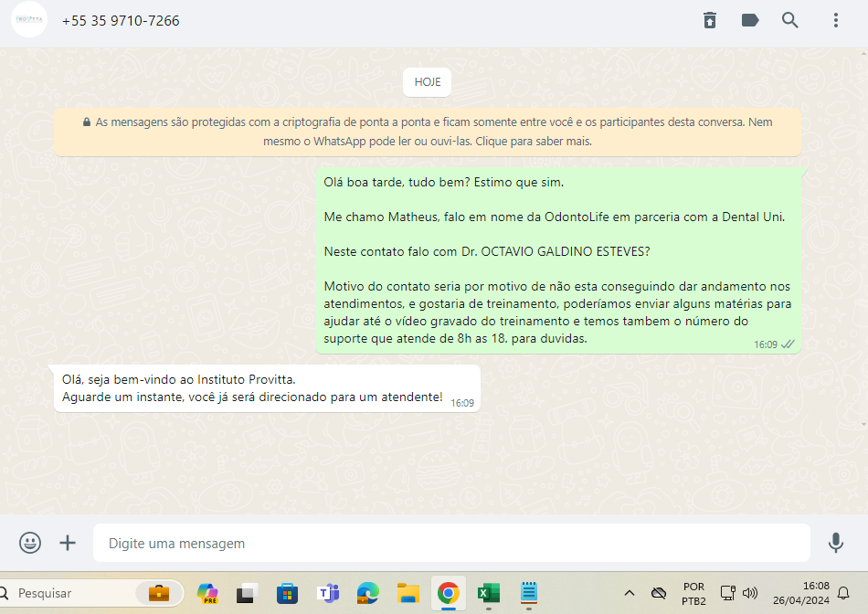Open Task View on the taskbar
Image resolution: width=868 pixels, height=614 pixels.
click(247, 594)
